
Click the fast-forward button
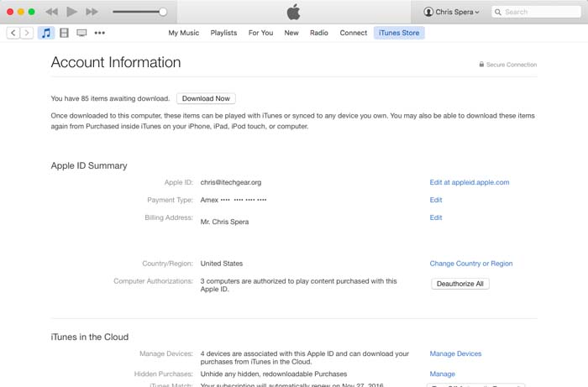[x=92, y=12]
